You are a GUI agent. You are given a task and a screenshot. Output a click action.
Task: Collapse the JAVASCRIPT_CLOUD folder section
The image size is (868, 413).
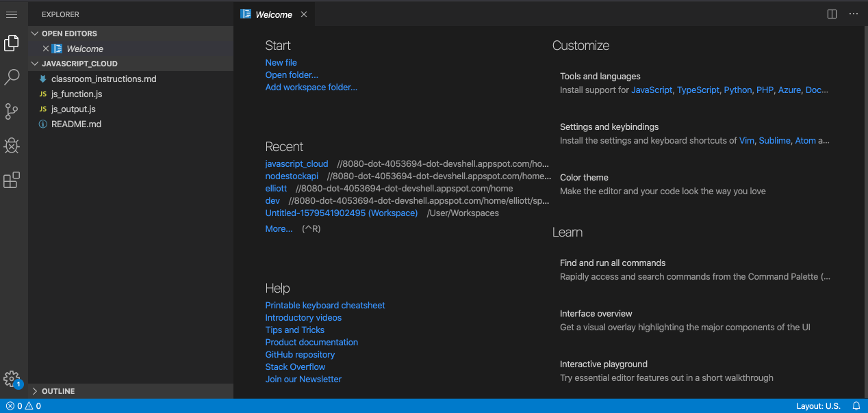click(35, 64)
